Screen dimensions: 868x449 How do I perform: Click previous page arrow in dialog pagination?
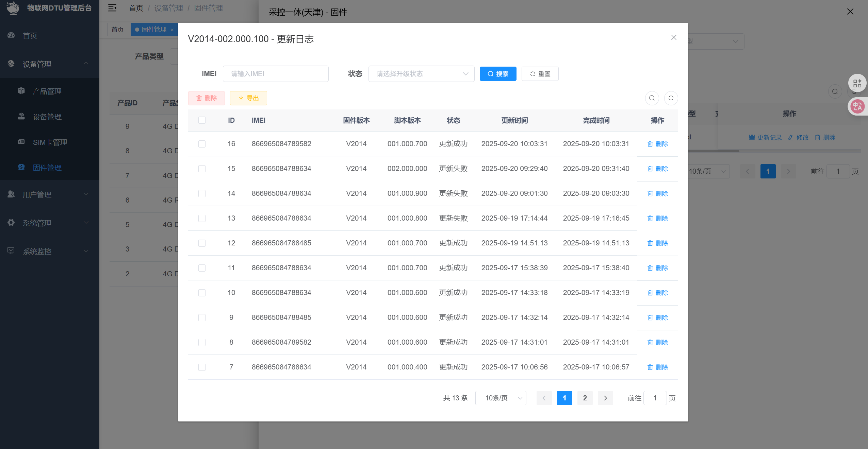(x=544, y=398)
